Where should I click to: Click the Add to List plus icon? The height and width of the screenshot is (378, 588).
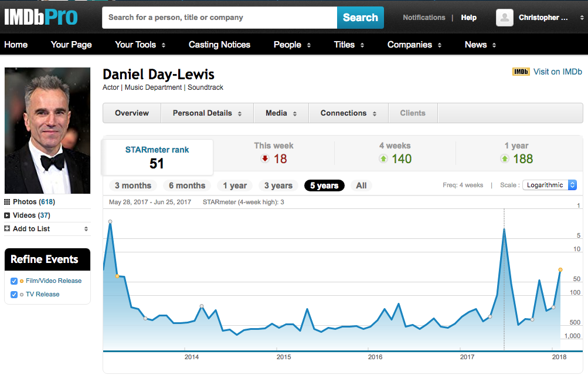tap(7, 228)
